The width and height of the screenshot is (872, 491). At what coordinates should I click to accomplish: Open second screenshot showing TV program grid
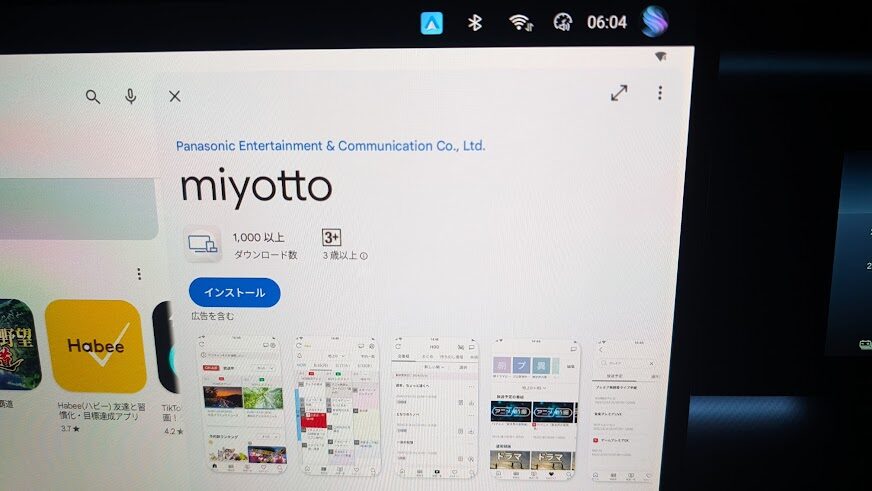click(x=337, y=404)
